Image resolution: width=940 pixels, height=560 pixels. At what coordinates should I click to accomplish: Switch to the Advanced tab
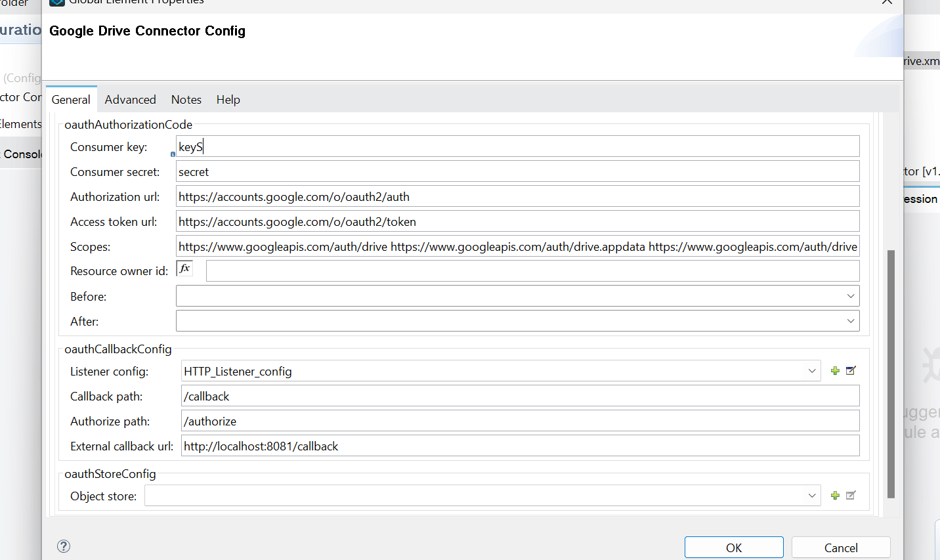(130, 100)
